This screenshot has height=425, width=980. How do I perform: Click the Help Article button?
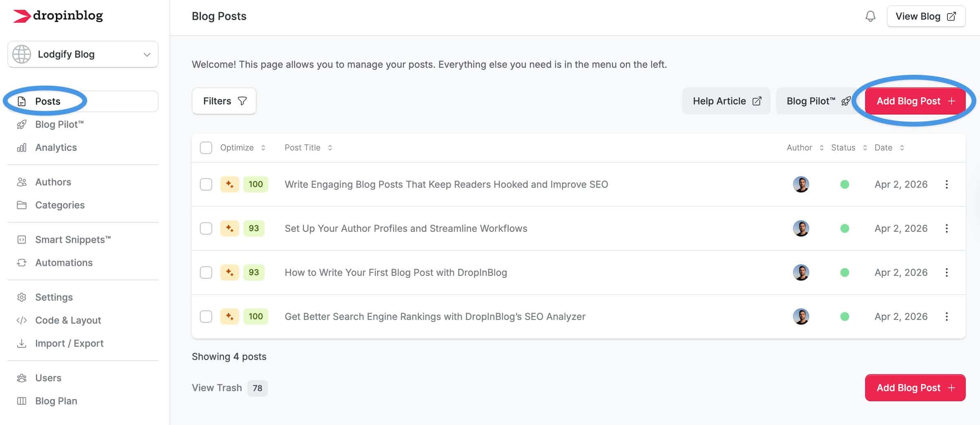pos(726,101)
